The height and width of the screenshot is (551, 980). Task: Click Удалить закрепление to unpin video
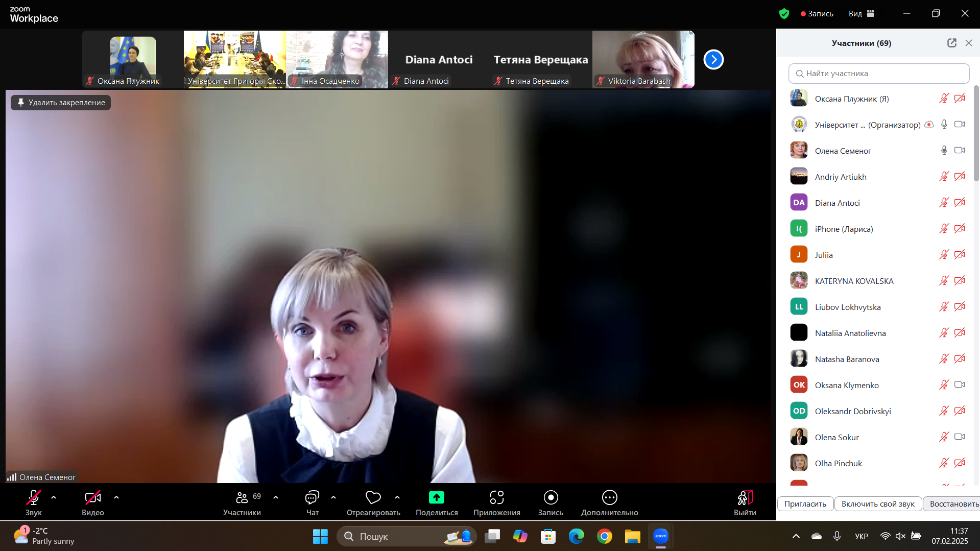pos(61,103)
